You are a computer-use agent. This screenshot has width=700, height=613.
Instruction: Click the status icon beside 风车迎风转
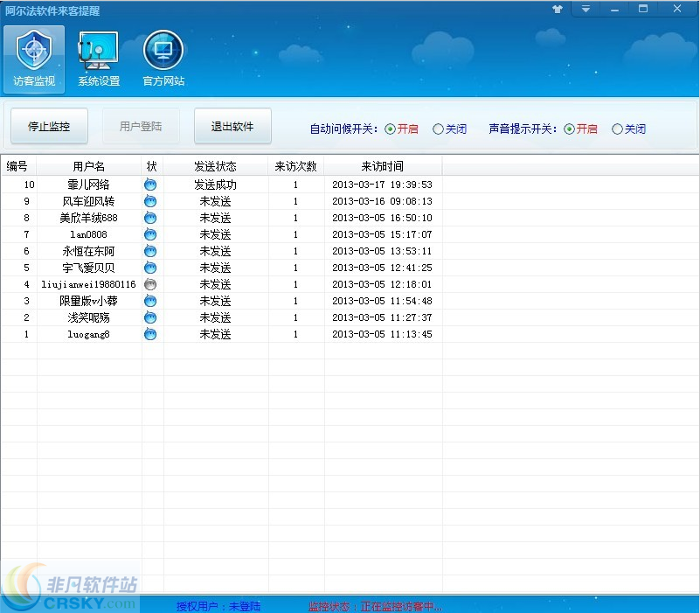pos(149,201)
